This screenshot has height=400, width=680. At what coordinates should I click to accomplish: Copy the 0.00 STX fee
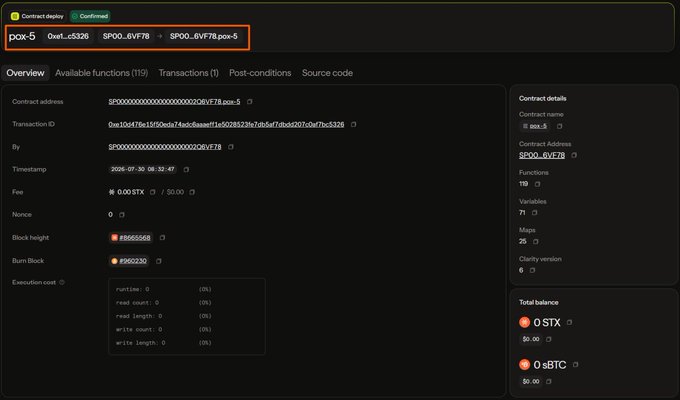pyautogui.click(x=152, y=192)
